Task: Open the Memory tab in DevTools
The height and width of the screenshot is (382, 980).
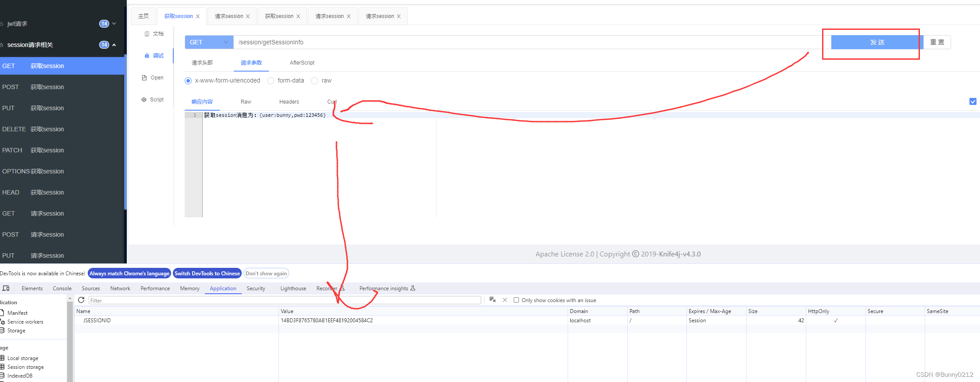Action: click(x=190, y=288)
